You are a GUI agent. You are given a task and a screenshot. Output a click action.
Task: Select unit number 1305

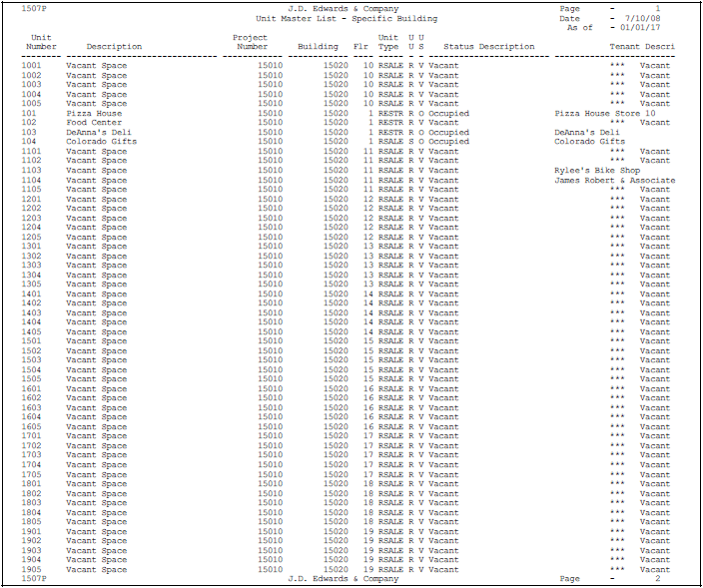pos(31,285)
